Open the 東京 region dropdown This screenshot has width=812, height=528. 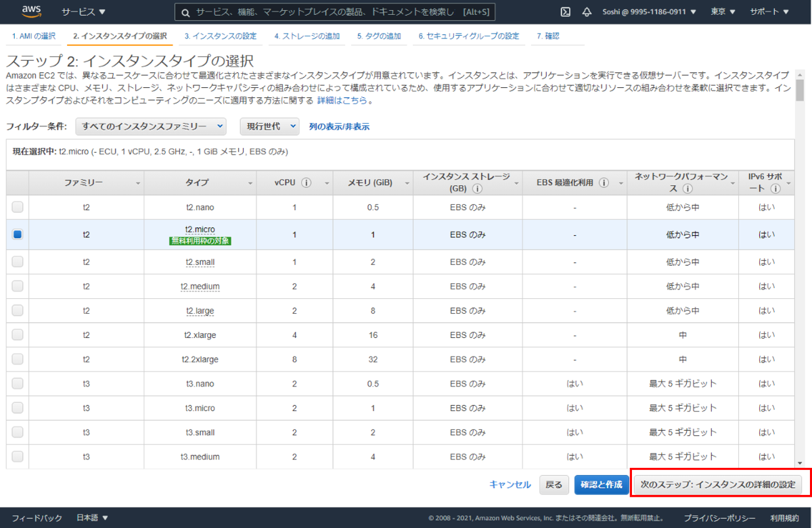point(723,11)
